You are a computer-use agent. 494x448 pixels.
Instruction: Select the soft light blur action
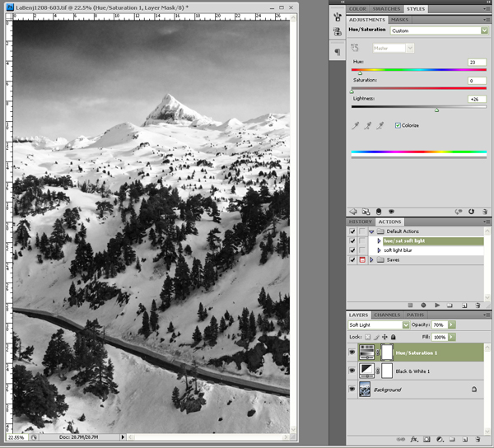coord(398,250)
